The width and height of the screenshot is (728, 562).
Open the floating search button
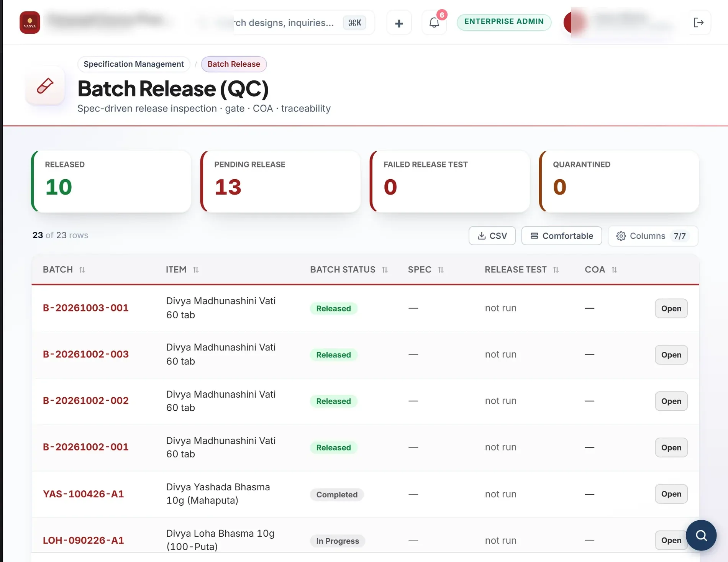click(x=701, y=535)
